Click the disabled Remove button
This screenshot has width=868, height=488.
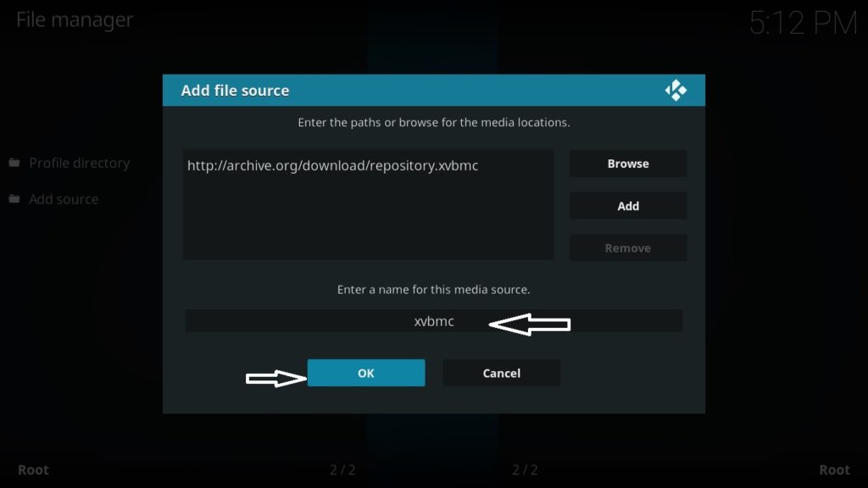627,247
